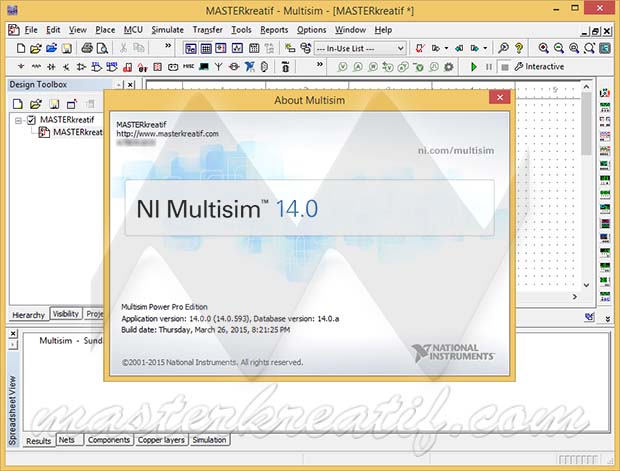Click the probe settings gear icon
620x471 pixels.
coord(448,67)
